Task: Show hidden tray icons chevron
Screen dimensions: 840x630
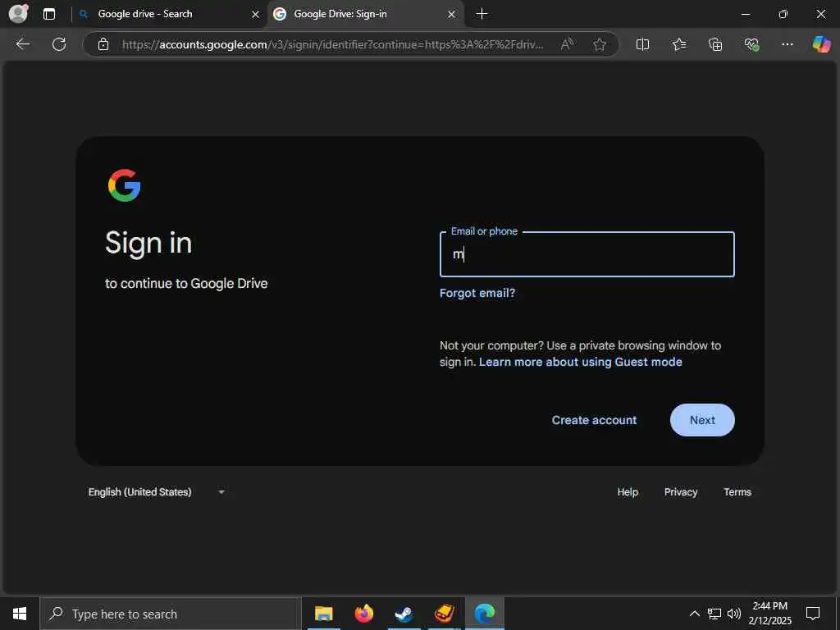Action: coord(694,614)
